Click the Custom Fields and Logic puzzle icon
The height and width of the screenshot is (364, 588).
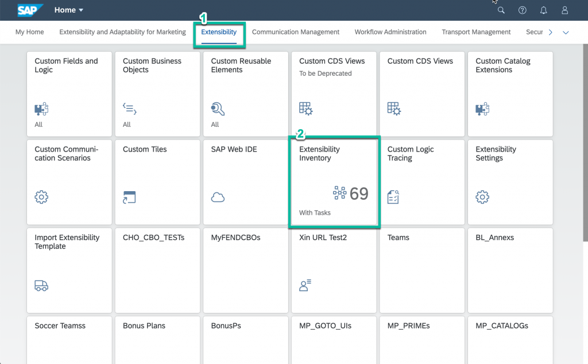click(x=41, y=109)
